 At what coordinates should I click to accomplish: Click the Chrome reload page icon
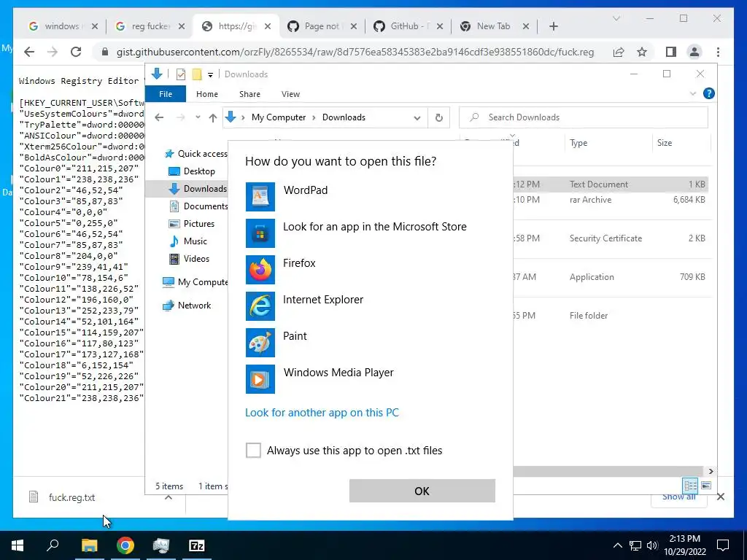[x=76, y=52]
